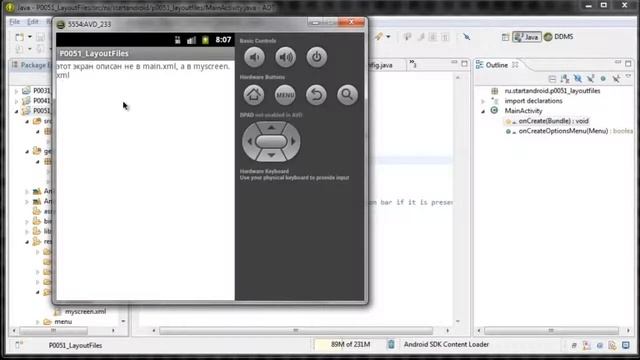This screenshot has height=360, width=640.
Task: Click the Run garbage collector trash icon
Action: point(391,344)
